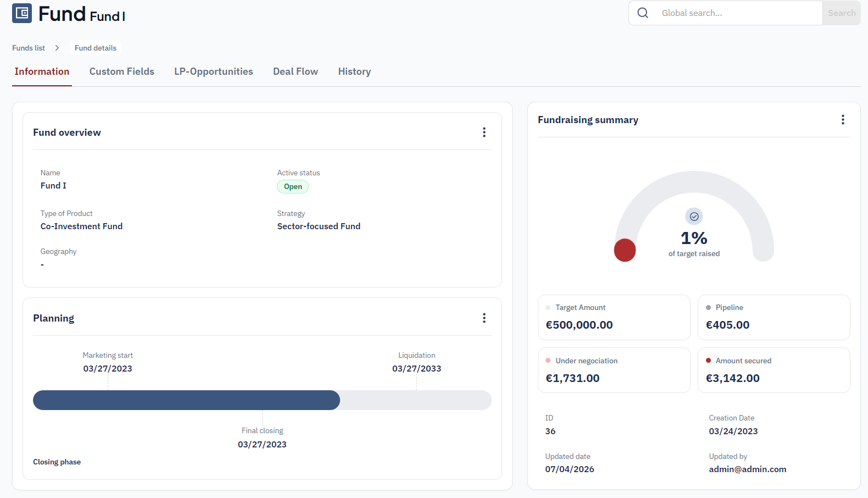Click the €500,000.00 target value

coord(579,324)
